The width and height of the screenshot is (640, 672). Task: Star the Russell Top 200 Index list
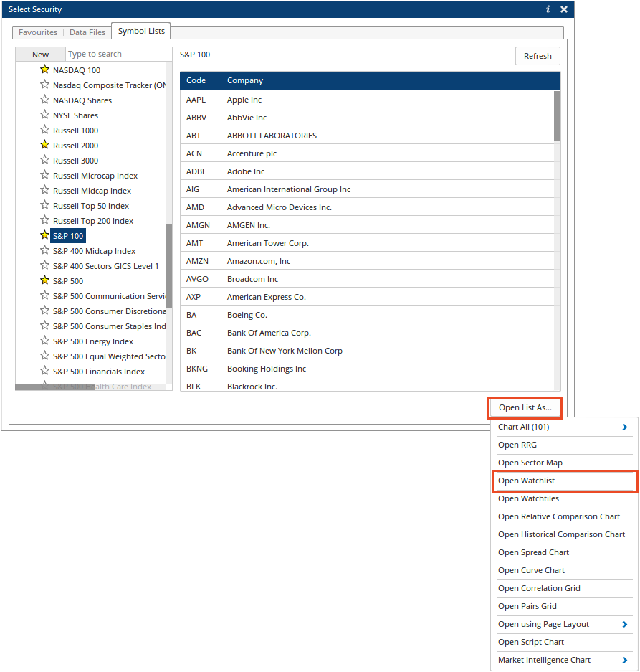click(x=44, y=220)
